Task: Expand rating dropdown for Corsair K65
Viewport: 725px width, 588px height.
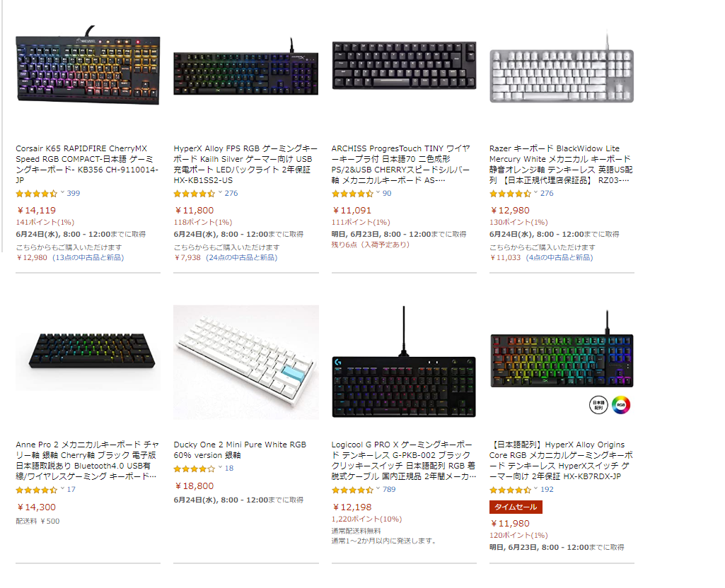Action: (62, 193)
